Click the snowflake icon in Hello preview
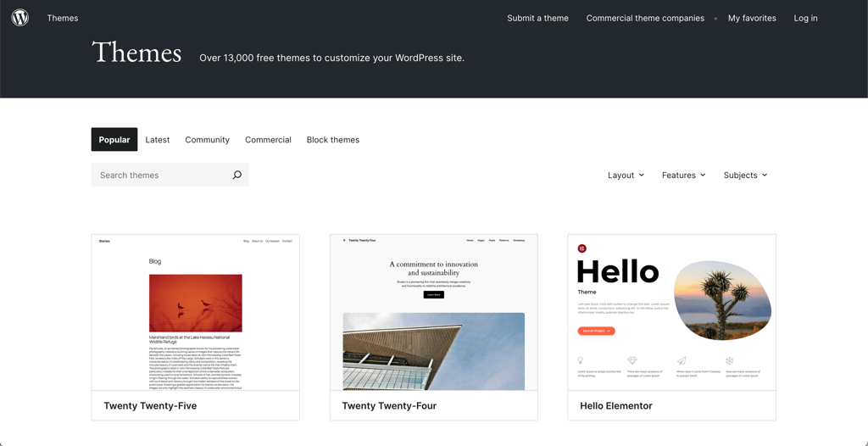 coord(730,360)
